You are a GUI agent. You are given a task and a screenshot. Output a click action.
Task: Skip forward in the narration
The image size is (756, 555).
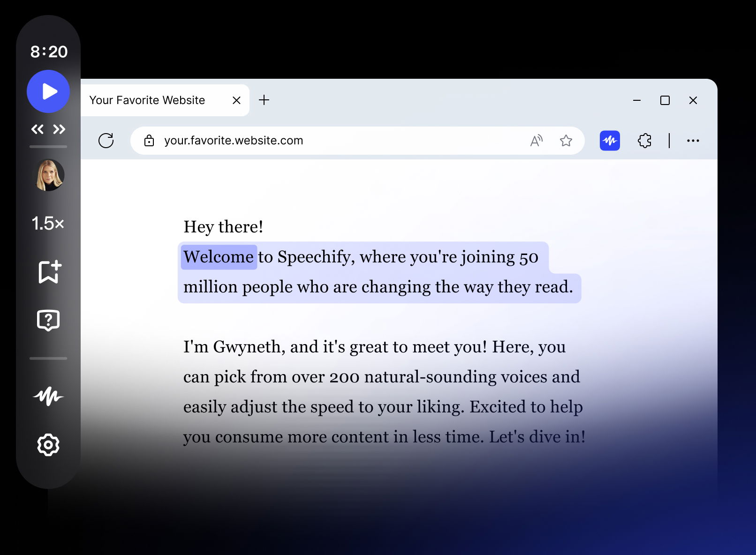60,129
